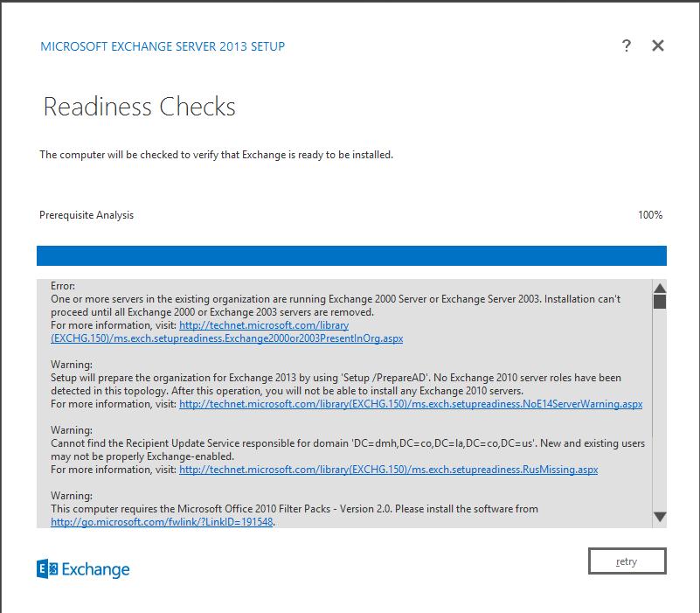Click the Error: label in results
The image size is (700, 613).
[x=63, y=286]
